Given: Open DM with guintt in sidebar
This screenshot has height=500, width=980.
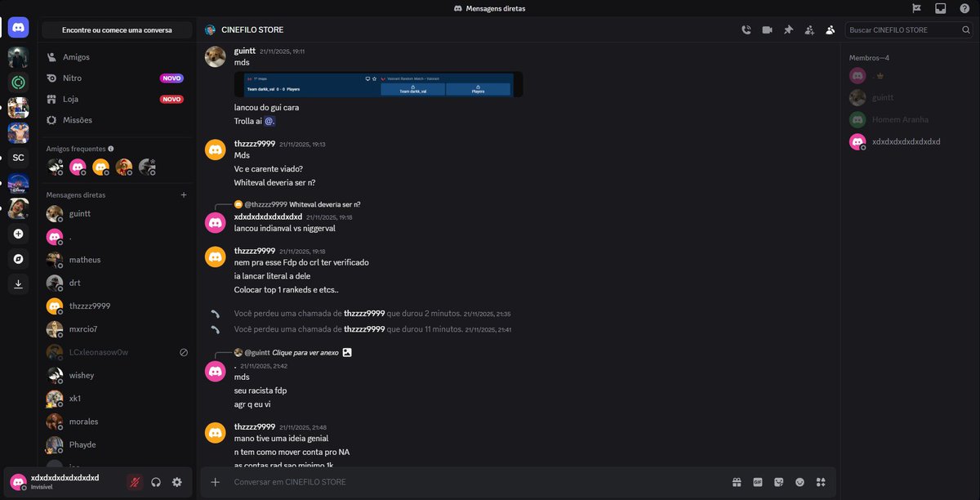Looking at the screenshot, I should pyautogui.click(x=118, y=213).
